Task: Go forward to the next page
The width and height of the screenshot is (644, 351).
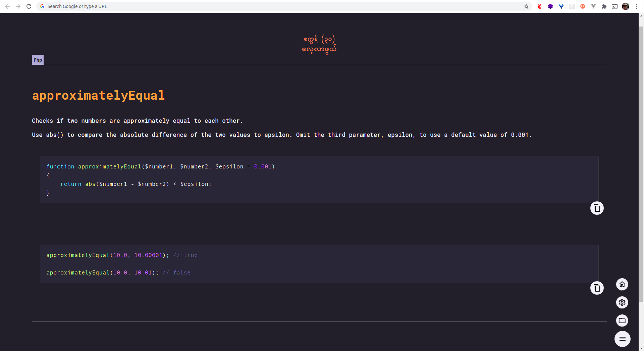Action: (18, 6)
